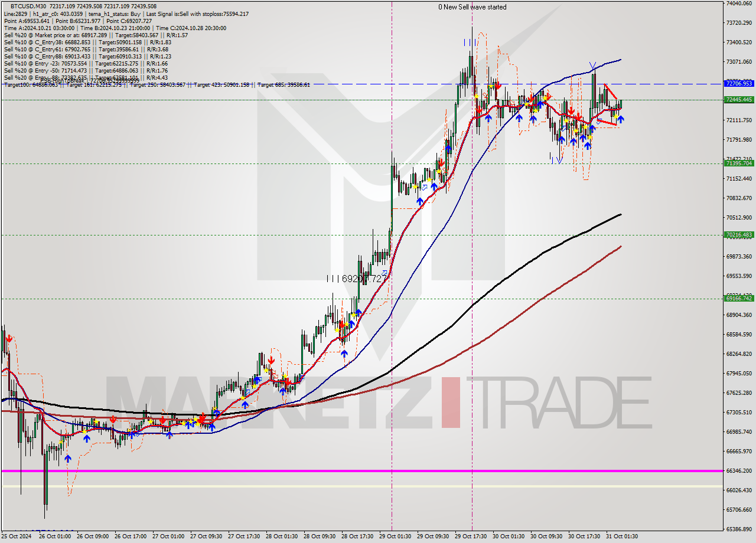Select the 71791.960 price axis label
The height and width of the screenshot is (543, 756).
[739, 139]
